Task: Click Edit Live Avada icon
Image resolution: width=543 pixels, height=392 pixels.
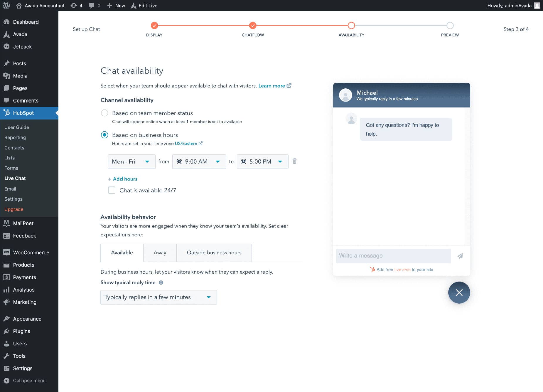Action: (x=134, y=5)
